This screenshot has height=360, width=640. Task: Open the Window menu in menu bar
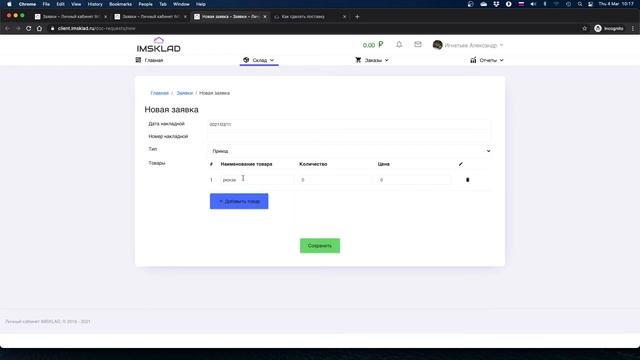pyautogui.click(x=181, y=4)
